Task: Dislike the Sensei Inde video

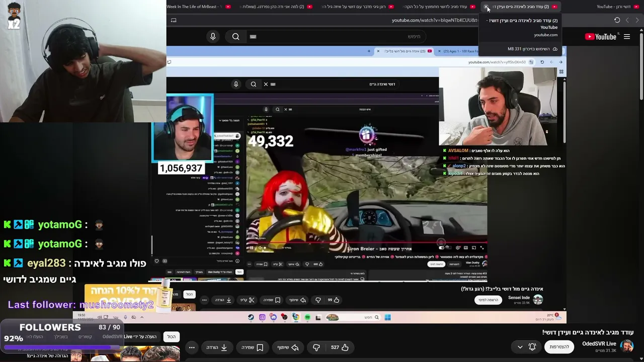Action: pyautogui.click(x=317, y=300)
